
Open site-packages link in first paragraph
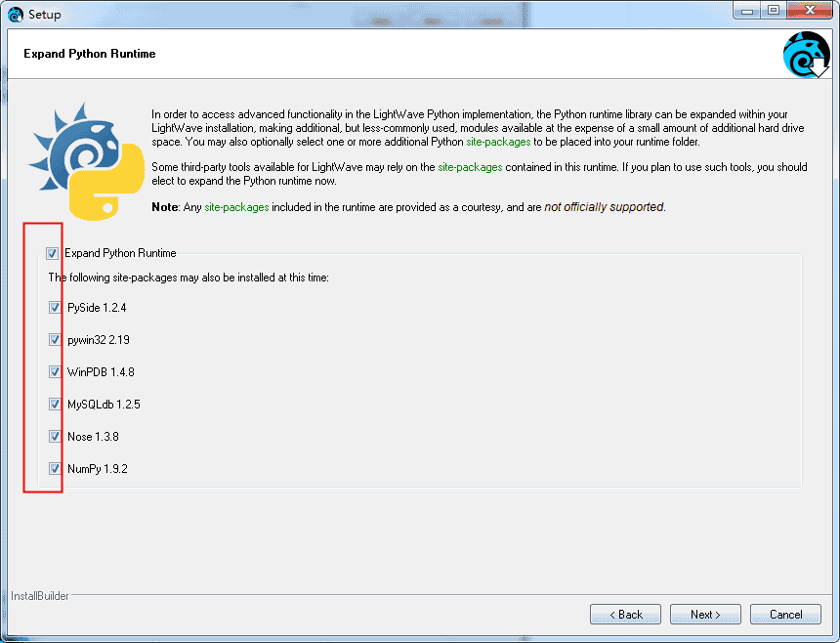(x=498, y=142)
